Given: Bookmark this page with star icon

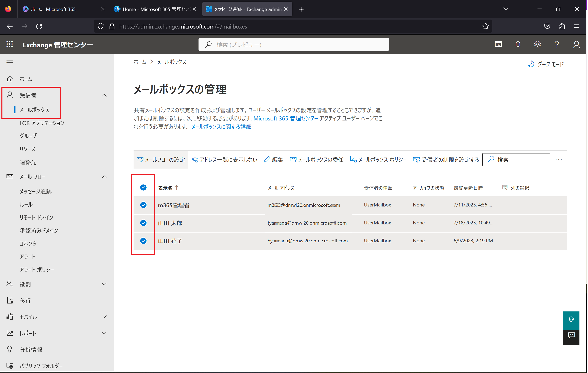Looking at the screenshot, I should [485, 26].
